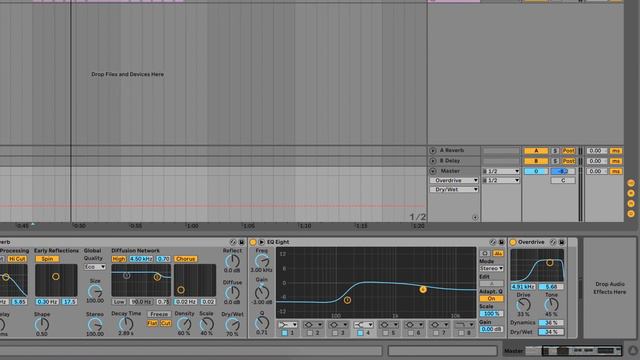Save the Reverb preset disk icon
Screen dimensions: 640x360
click(x=242, y=242)
